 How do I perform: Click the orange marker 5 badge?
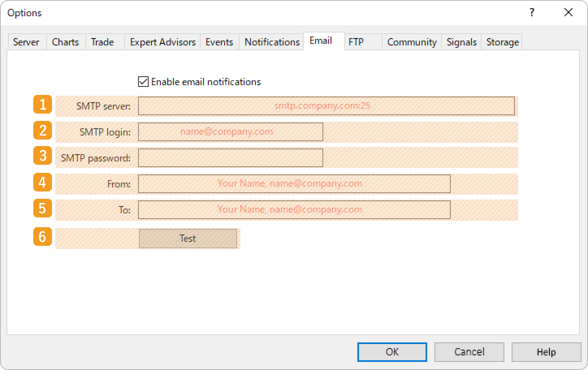coord(42,209)
